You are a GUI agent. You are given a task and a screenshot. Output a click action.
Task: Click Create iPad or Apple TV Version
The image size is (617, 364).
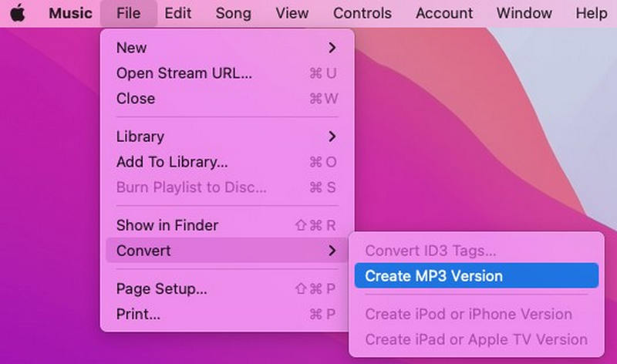(477, 339)
